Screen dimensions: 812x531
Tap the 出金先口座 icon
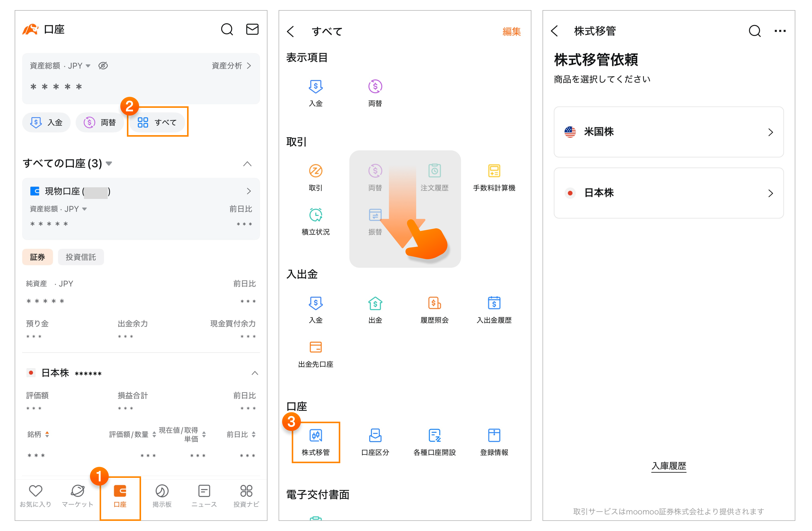click(315, 354)
